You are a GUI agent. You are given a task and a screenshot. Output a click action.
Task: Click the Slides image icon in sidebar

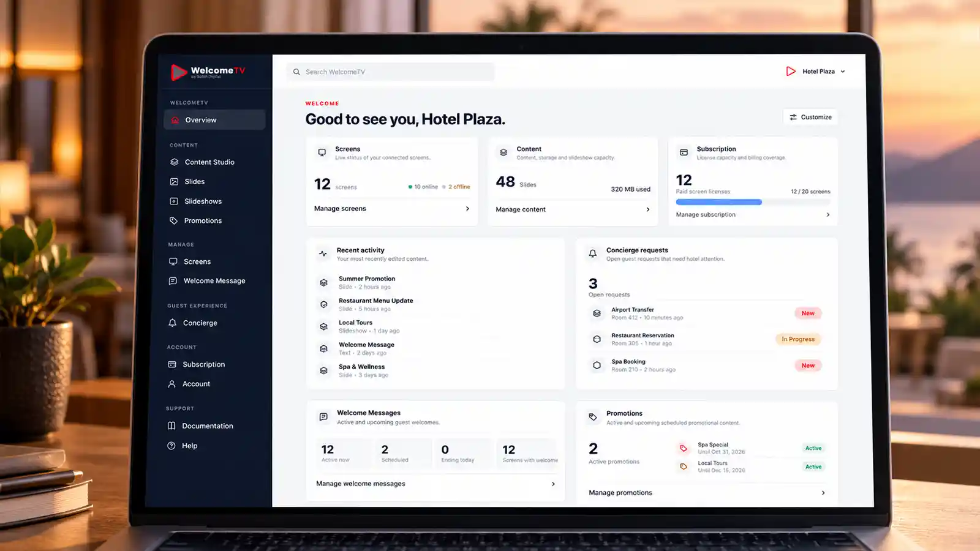(174, 182)
